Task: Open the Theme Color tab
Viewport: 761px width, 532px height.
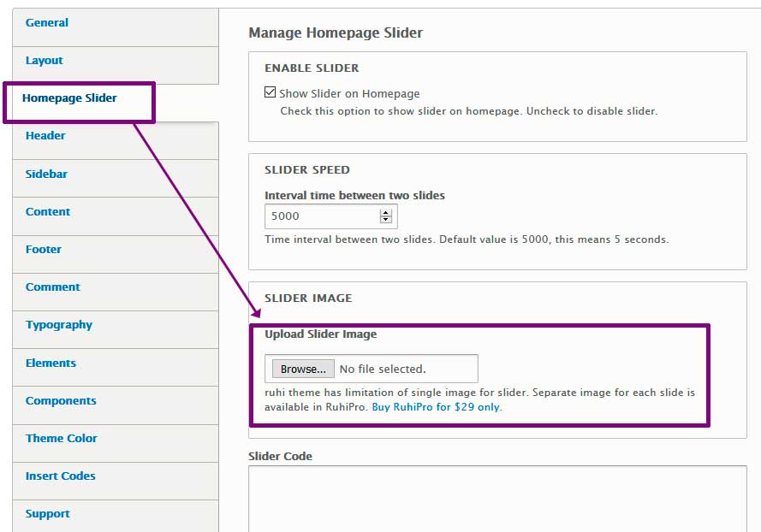Action: point(62,439)
